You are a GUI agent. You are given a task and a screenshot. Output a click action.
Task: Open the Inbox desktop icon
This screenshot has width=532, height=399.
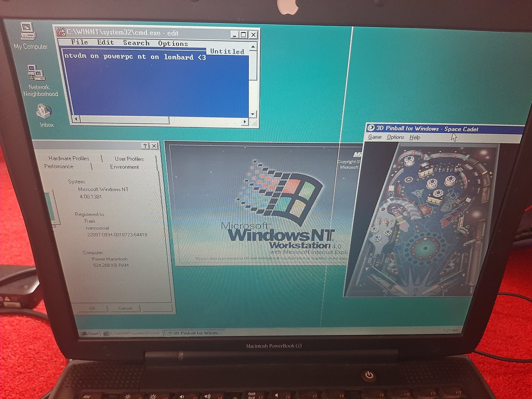pyautogui.click(x=45, y=112)
